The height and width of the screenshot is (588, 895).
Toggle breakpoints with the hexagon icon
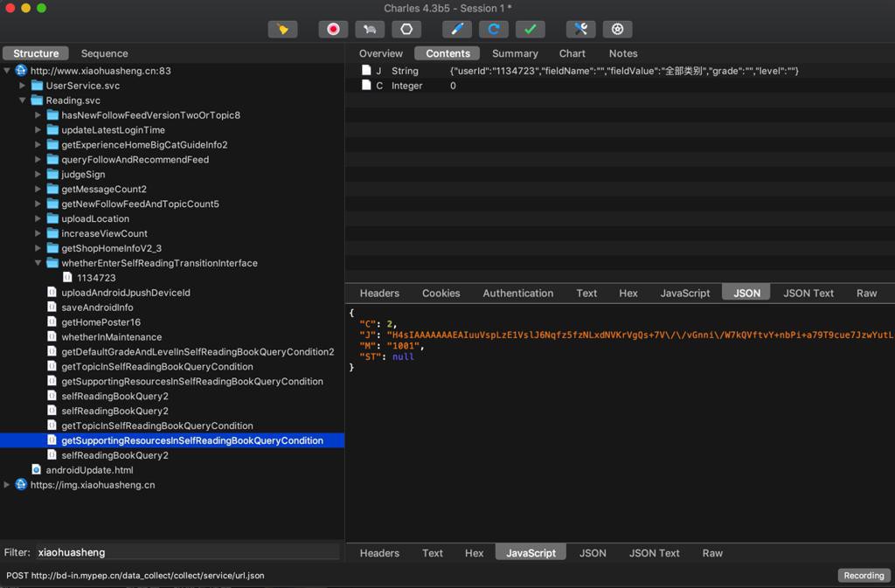406,29
